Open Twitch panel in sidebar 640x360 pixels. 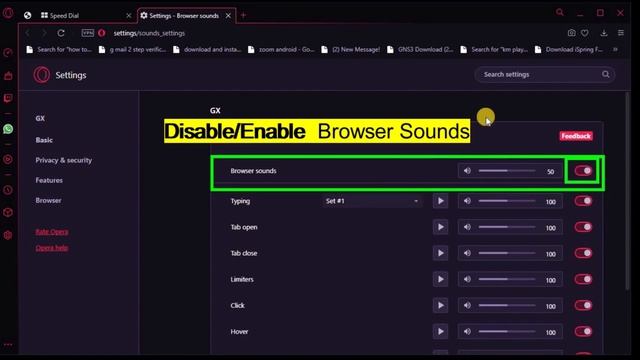[x=8, y=98]
